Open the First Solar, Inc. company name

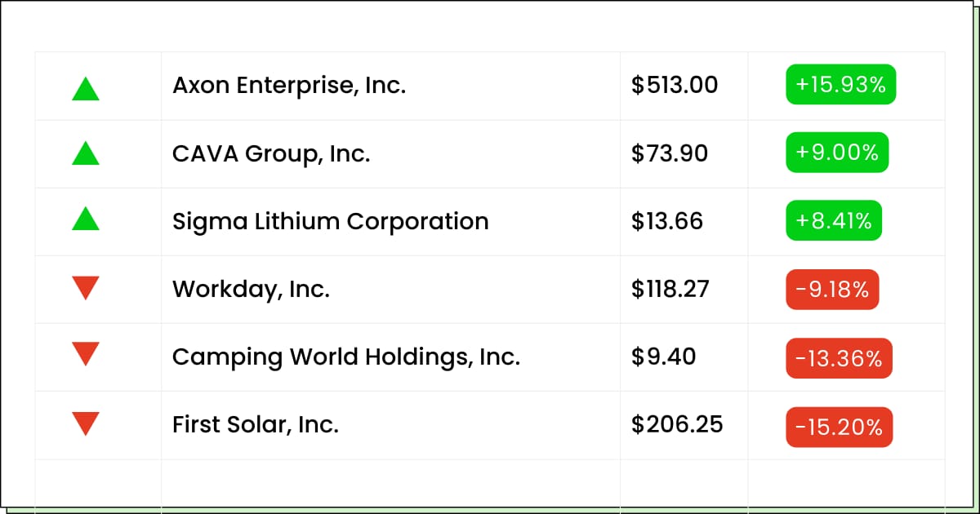point(256,424)
